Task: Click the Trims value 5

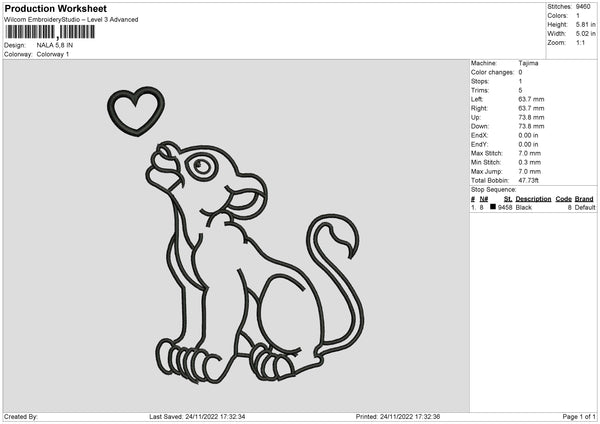Action: click(x=520, y=90)
